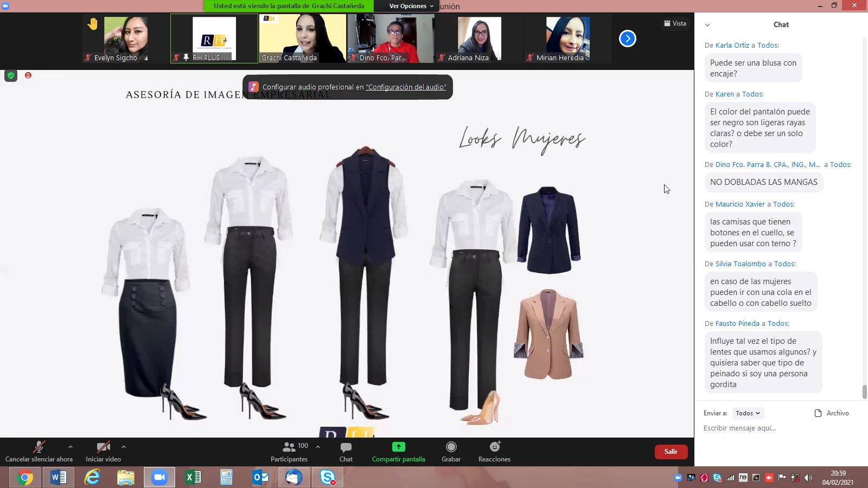Image resolution: width=868 pixels, height=488 pixels.
Task: Change layout with the Vista button
Action: pos(675,23)
